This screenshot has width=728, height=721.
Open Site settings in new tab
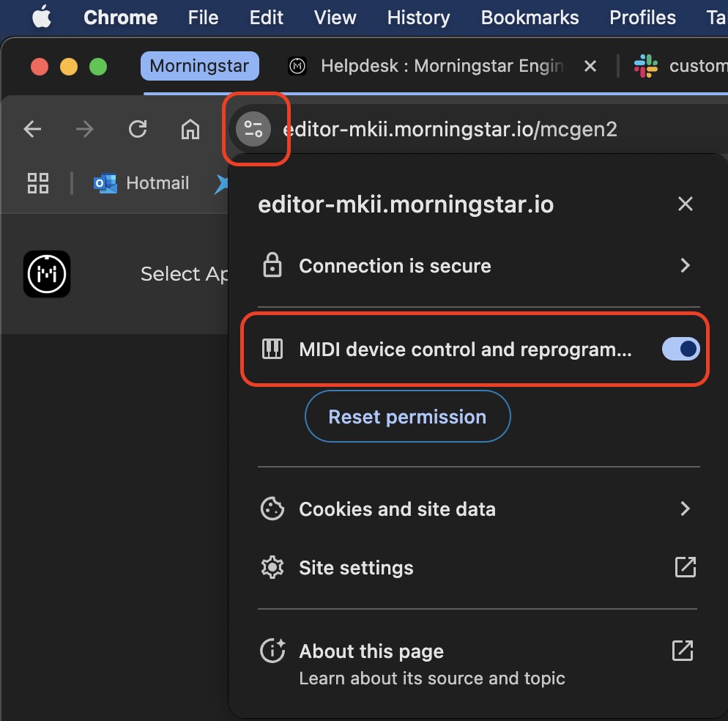coord(685,567)
